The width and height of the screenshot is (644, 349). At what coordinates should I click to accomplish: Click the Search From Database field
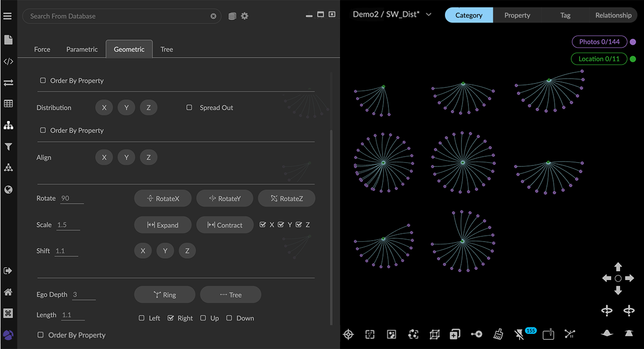117,16
